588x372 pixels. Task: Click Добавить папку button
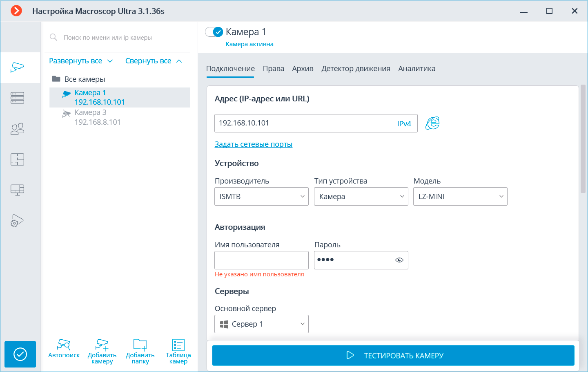pyautogui.click(x=140, y=352)
